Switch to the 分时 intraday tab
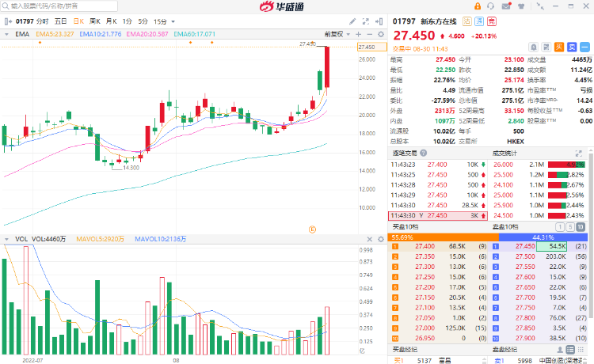The image size is (594, 364). pyautogui.click(x=42, y=21)
